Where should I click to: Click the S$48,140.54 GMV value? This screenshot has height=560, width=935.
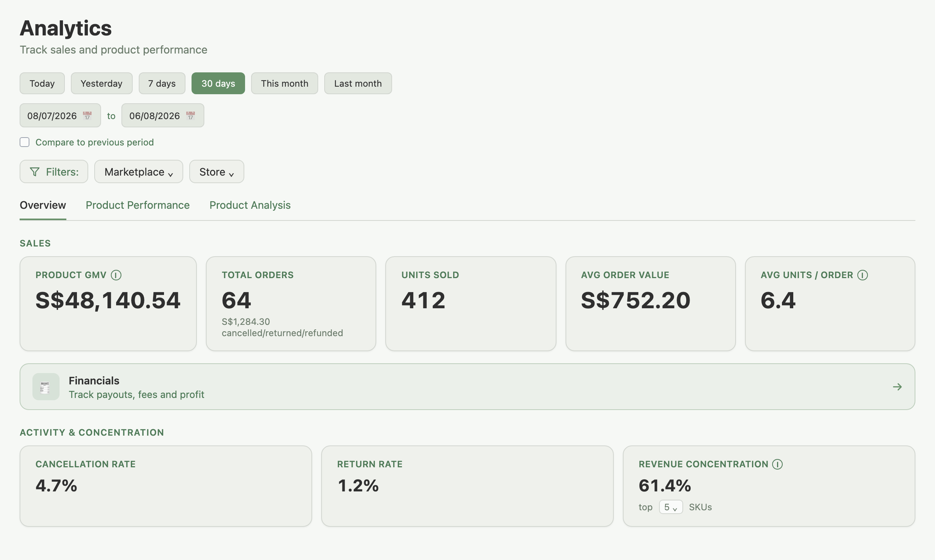pos(108,300)
